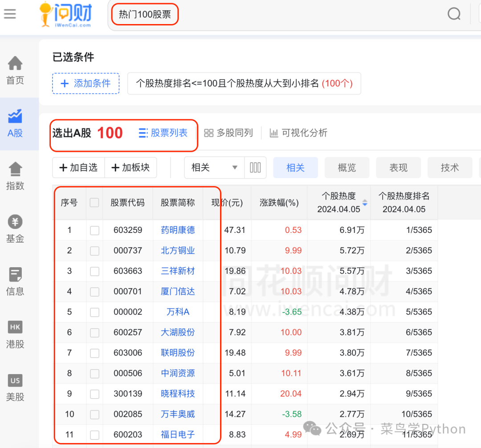The width and height of the screenshot is (481, 448).
Task: Check the box for 600203 福日电子
Action: click(x=94, y=435)
